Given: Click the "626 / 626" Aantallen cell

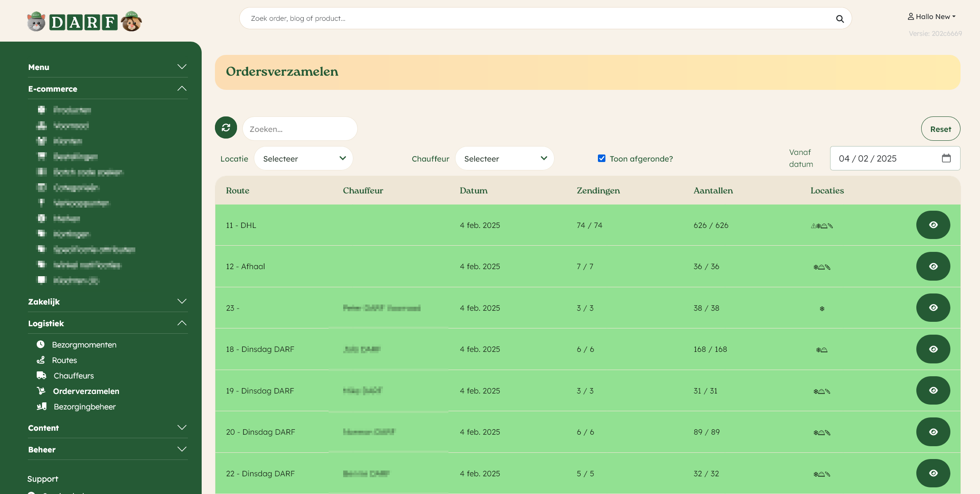Looking at the screenshot, I should 711,225.
